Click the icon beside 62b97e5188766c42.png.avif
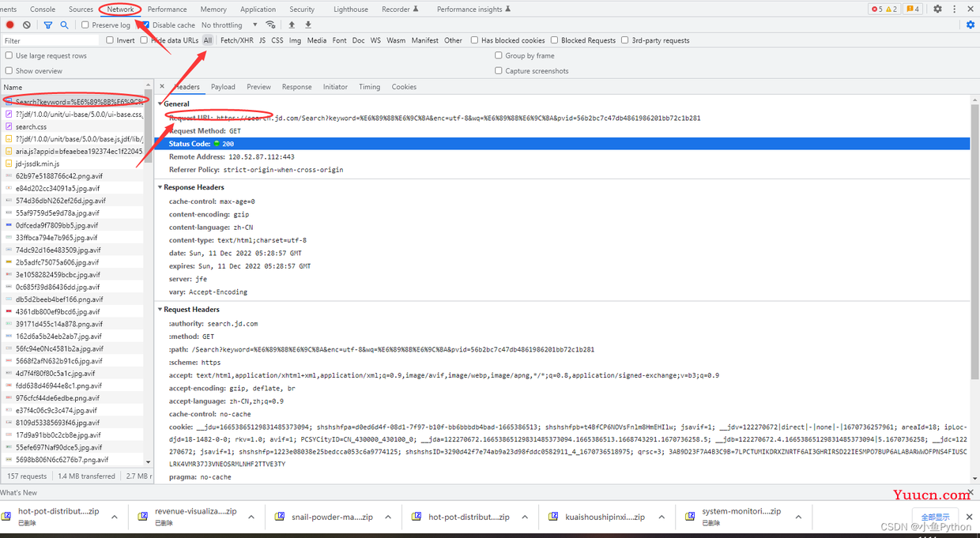Screen dimensions: 980x538 pos(9,176)
